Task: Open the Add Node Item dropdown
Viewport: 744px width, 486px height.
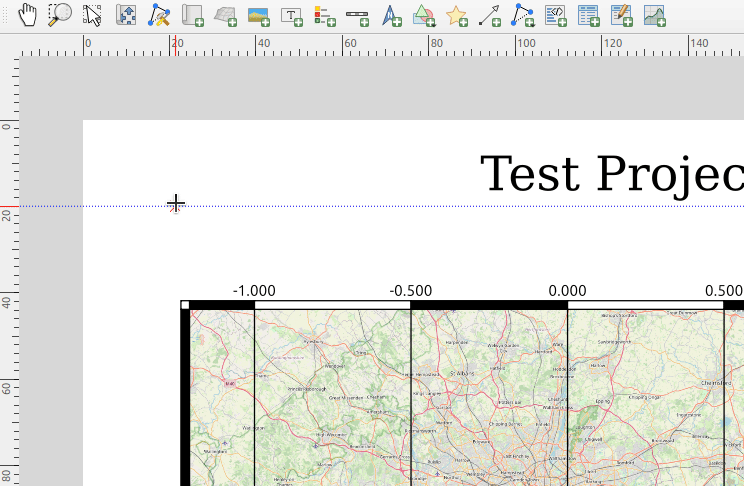Action: pos(522,15)
